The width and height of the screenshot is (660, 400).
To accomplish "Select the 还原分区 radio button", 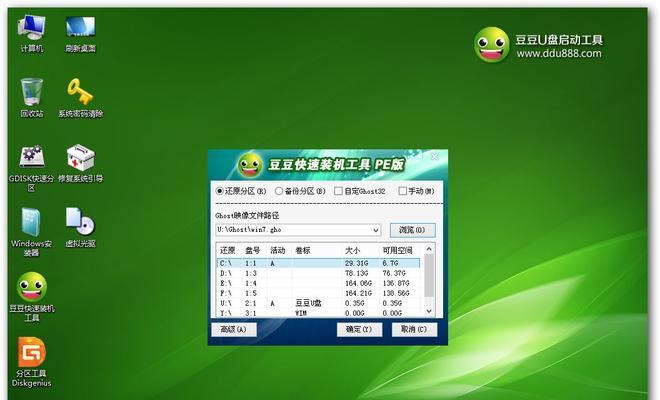I will [219, 191].
